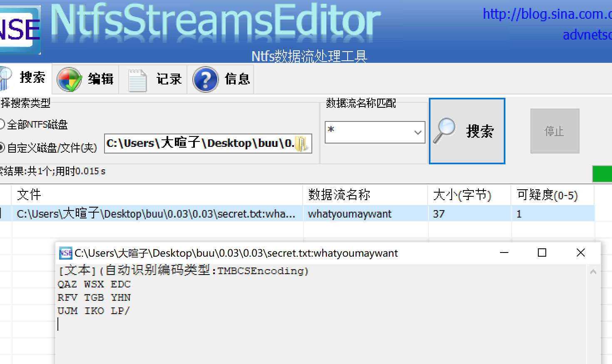Sort by the 数据流名称 column header
The image size is (612, 364).
pos(366,195)
